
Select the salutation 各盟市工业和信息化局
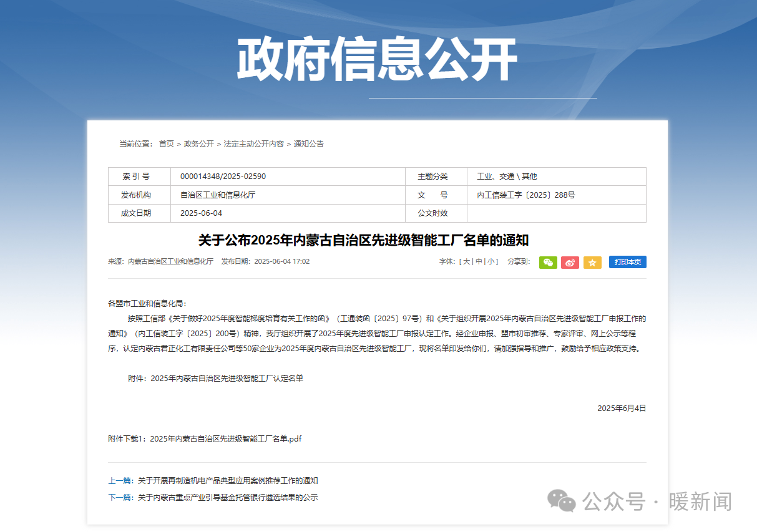click(147, 304)
